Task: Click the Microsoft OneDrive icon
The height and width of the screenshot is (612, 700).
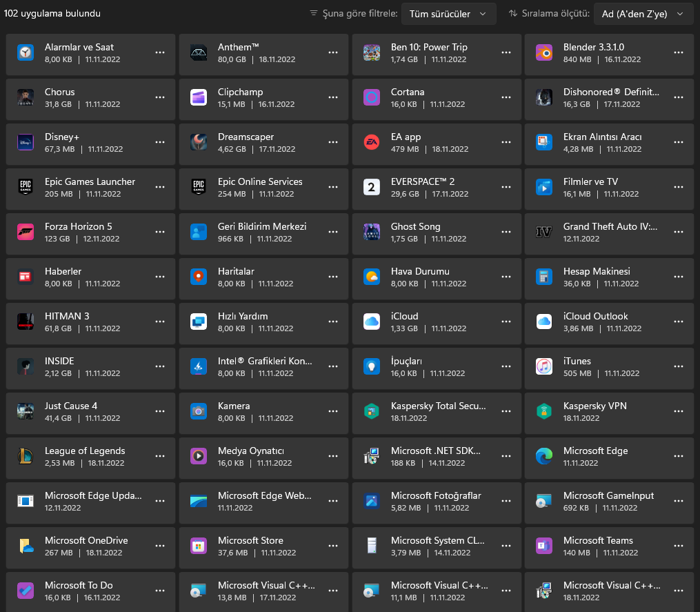Action: pos(26,546)
